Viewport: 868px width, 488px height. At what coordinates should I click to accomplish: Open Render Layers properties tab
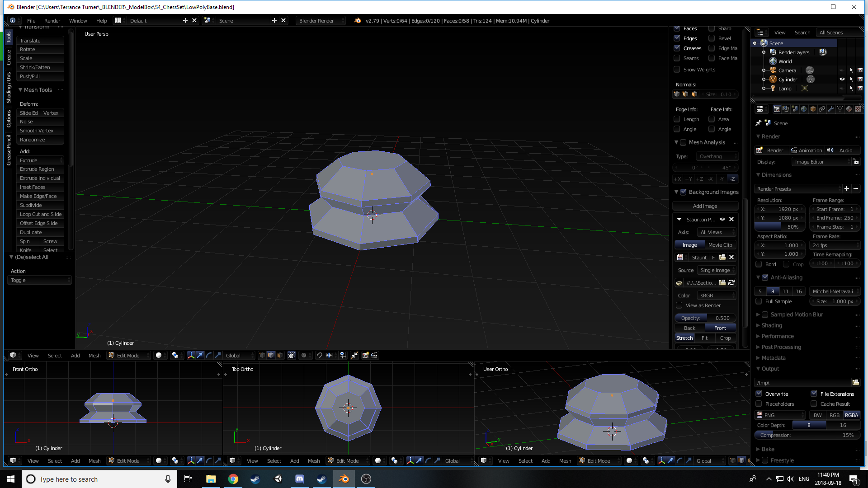tap(786, 109)
